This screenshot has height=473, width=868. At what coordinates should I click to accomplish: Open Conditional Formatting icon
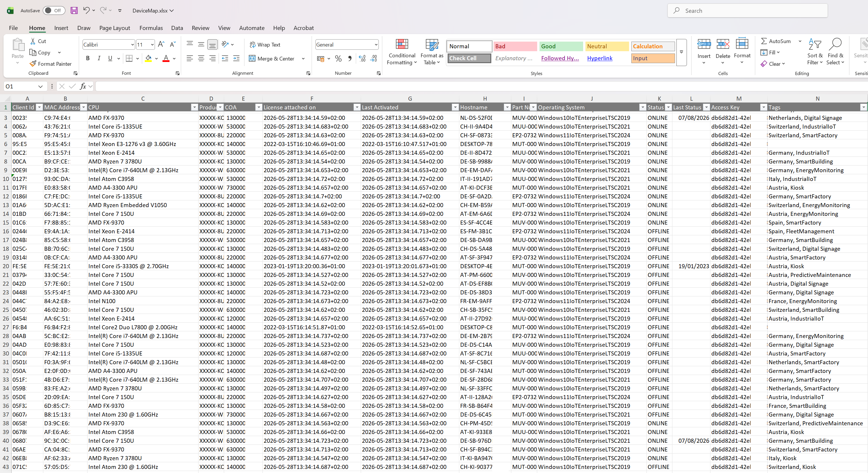click(402, 45)
